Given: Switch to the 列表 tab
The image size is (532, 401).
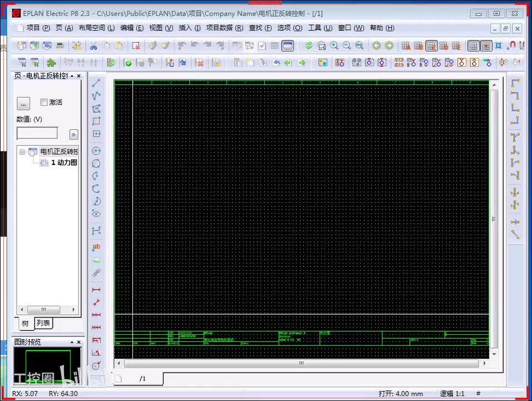Looking at the screenshot, I should pos(43,323).
